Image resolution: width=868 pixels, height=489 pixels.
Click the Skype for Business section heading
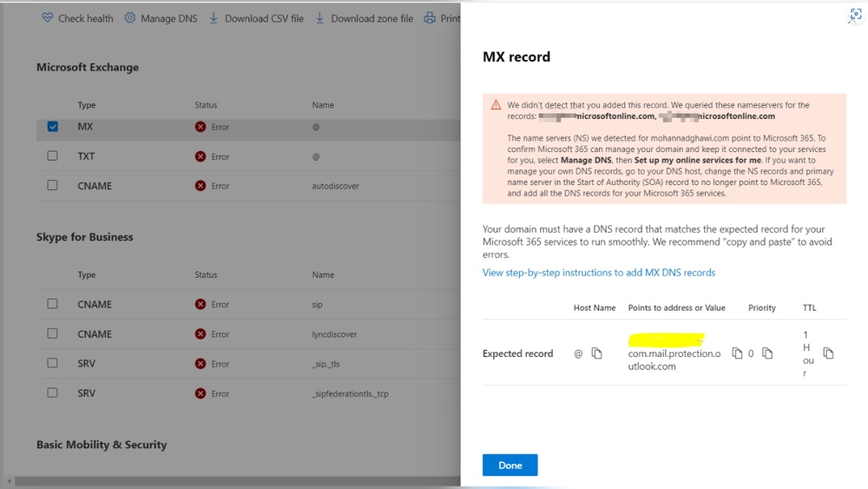coord(85,237)
